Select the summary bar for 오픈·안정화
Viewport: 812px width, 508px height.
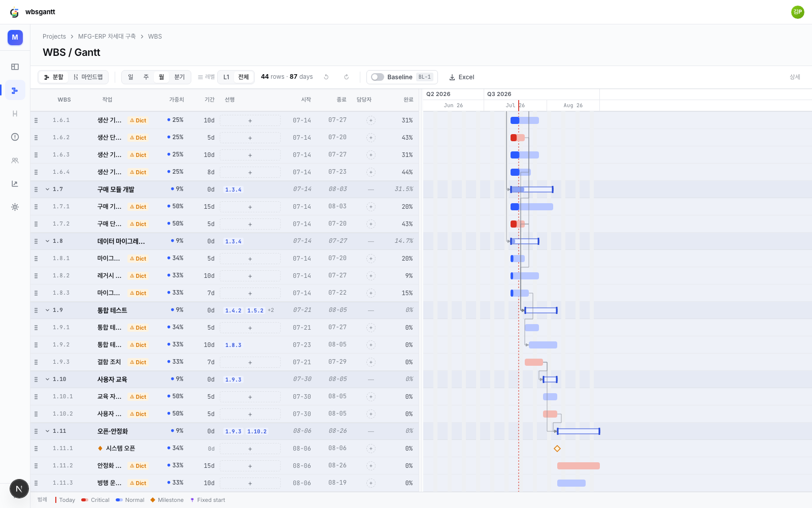tap(579, 431)
